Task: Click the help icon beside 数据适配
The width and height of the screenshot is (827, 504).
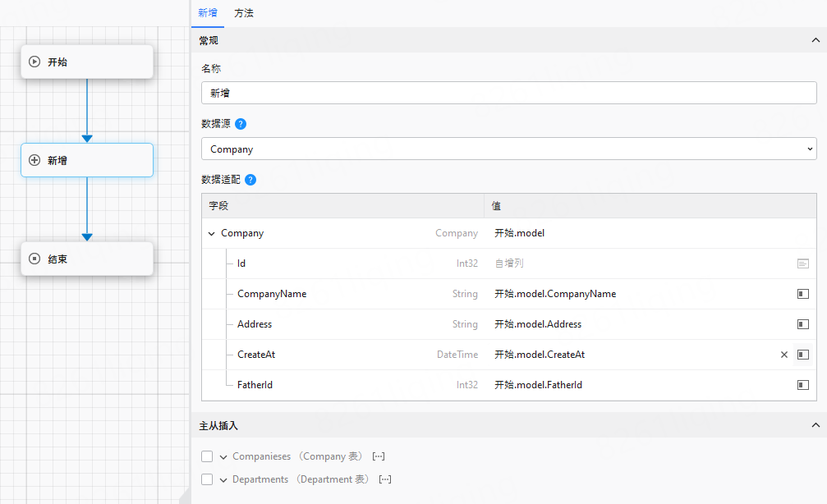Action: pos(250,180)
